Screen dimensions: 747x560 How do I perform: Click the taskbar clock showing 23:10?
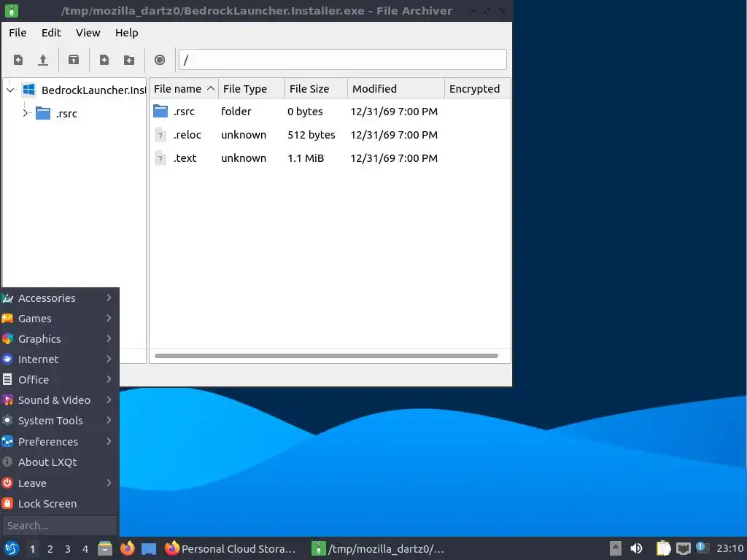point(729,548)
